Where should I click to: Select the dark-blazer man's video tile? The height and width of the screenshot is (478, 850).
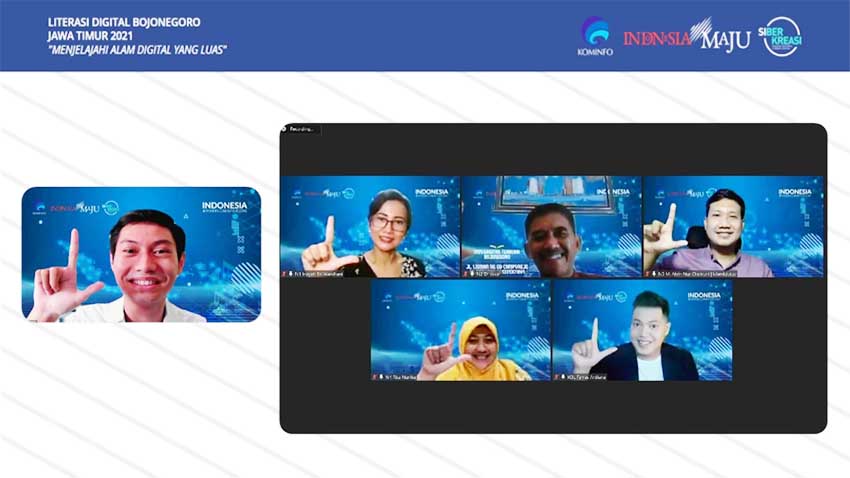pyautogui.click(x=641, y=330)
